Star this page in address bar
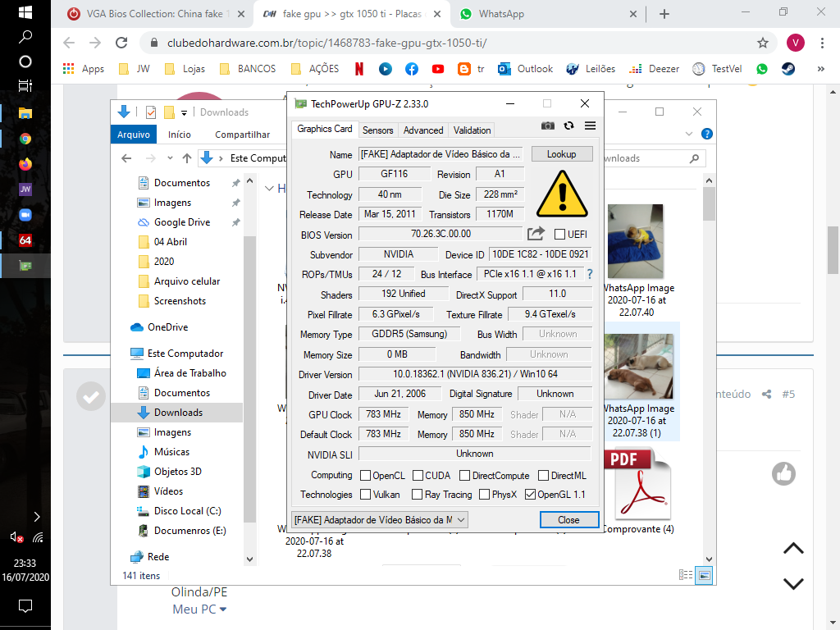 (763, 43)
